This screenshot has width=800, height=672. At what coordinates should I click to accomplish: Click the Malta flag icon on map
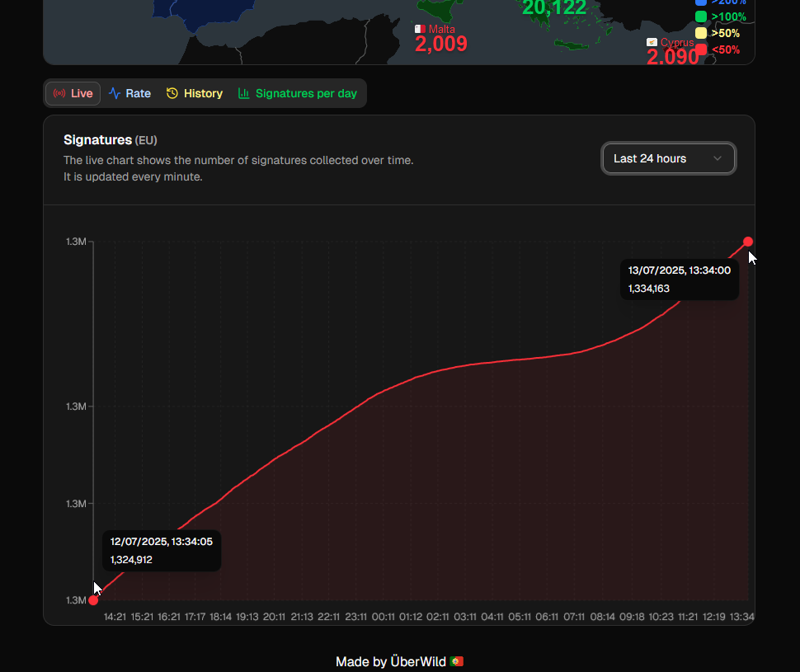[x=420, y=29]
